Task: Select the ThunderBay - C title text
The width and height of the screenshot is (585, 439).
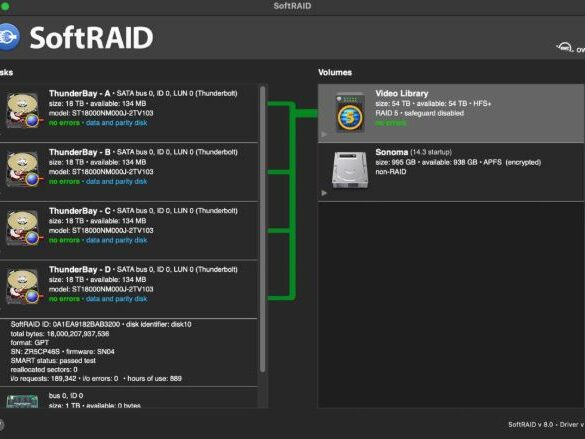Action: coord(79,211)
